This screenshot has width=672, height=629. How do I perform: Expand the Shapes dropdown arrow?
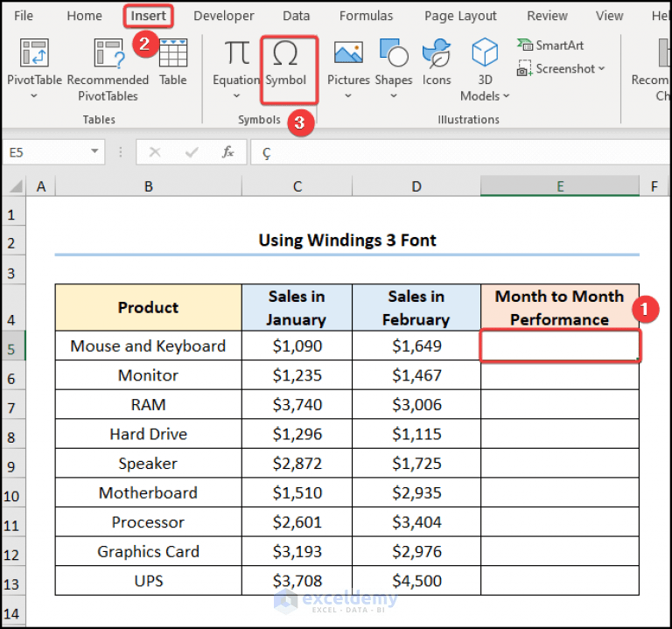394,96
